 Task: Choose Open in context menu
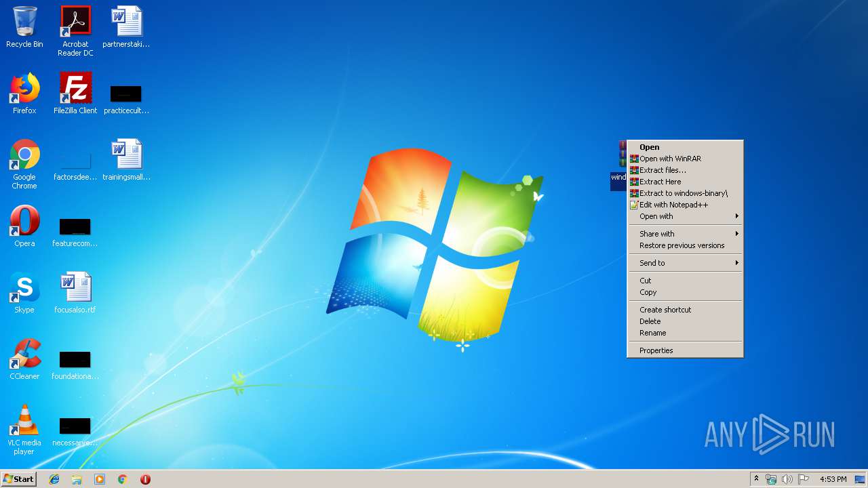click(x=685, y=147)
